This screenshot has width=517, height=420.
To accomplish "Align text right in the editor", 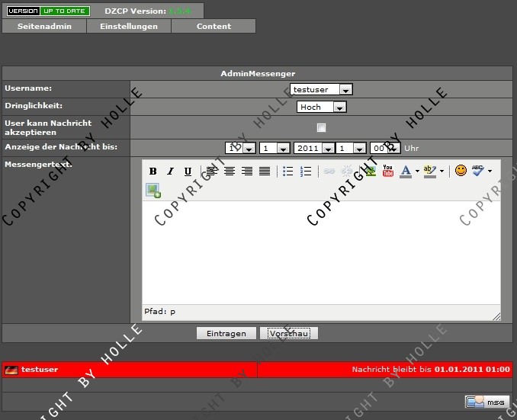I will 247,171.
